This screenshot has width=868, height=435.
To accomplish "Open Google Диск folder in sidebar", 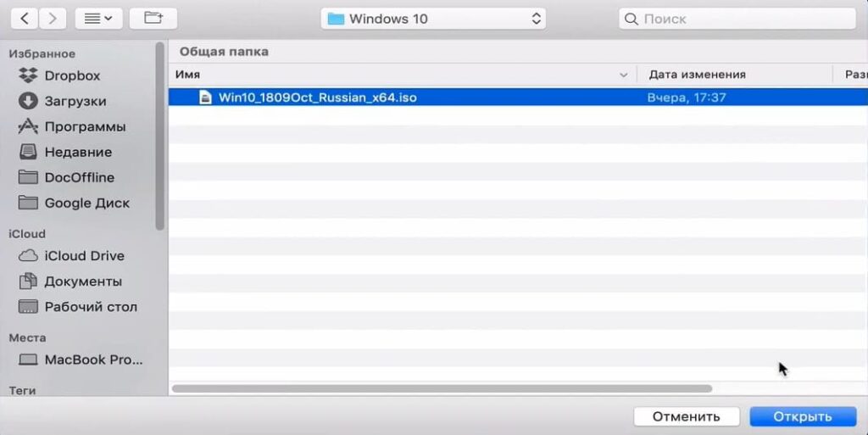I will [74, 203].
